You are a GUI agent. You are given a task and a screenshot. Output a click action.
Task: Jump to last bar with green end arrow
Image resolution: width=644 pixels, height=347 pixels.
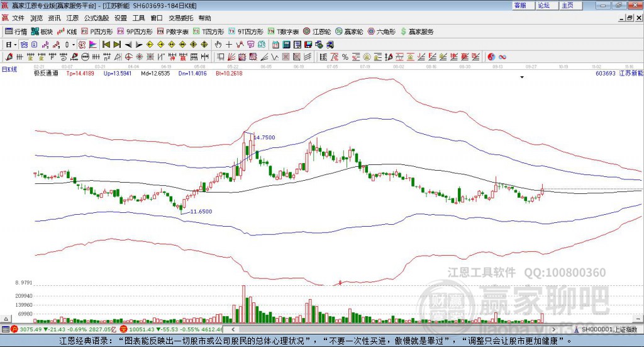[x=117, y=45]
